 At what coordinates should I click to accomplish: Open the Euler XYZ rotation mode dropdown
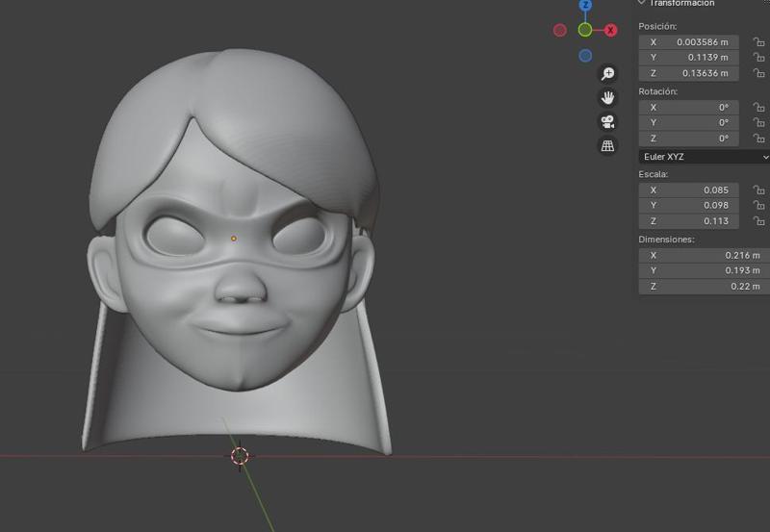click(705, 157)
